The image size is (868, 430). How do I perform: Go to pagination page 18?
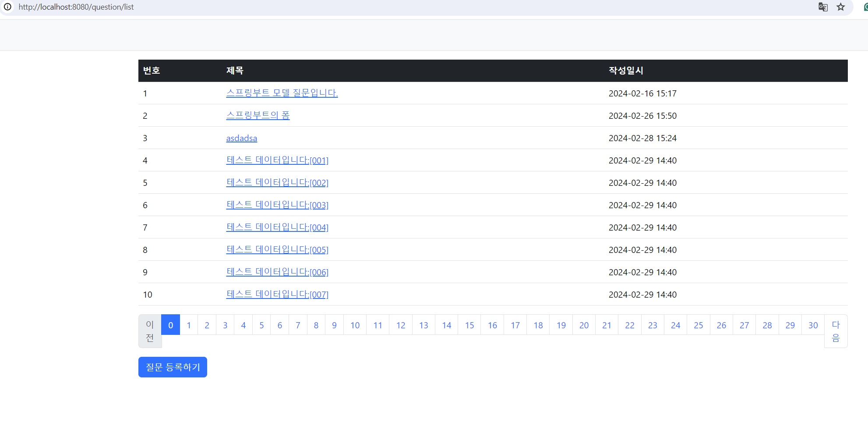point(538,325)
